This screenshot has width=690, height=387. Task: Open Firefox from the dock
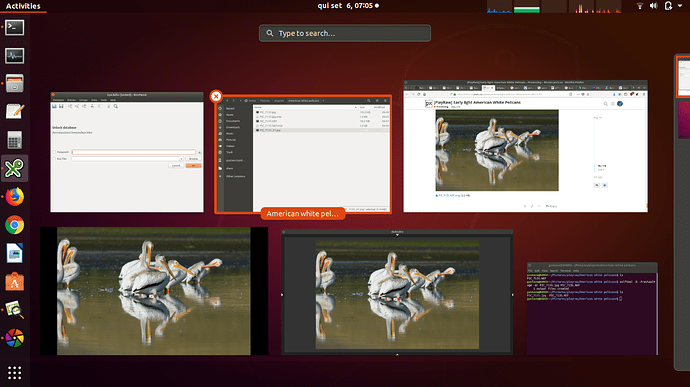point(15,196)
